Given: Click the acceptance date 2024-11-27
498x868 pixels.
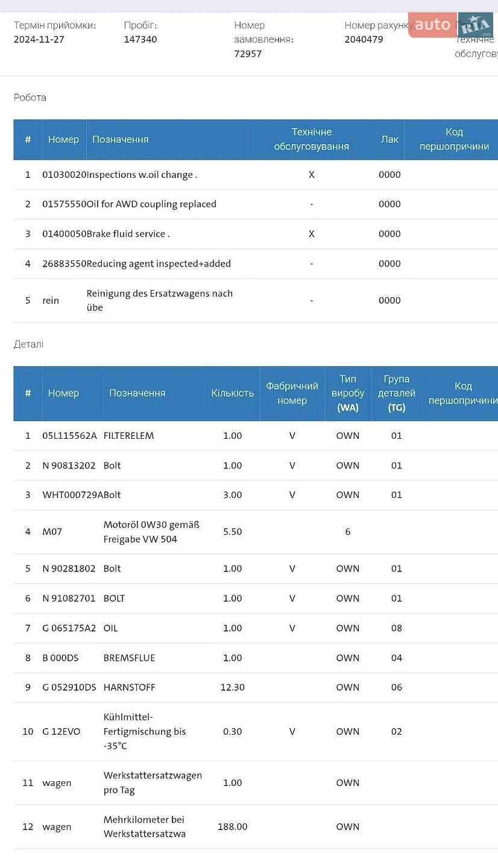Looking at the screenshot, I should click(39, 39).
